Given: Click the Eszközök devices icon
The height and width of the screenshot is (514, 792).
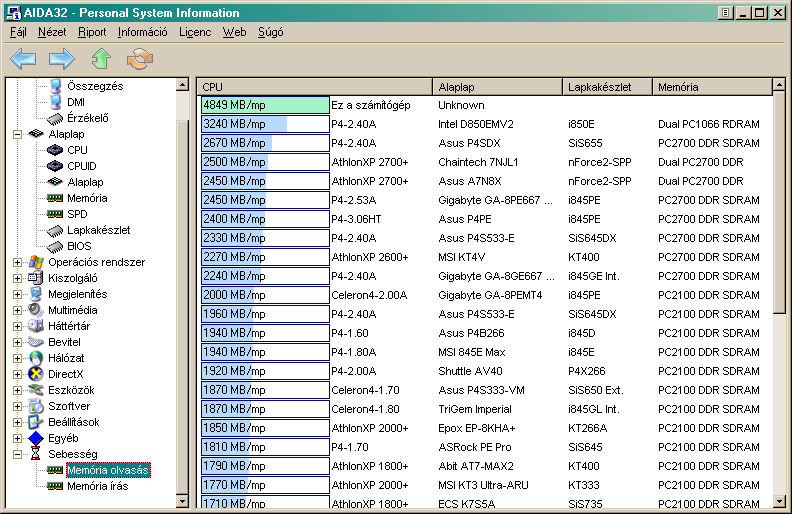Looking at the screenshot, I should click(36, 390).
